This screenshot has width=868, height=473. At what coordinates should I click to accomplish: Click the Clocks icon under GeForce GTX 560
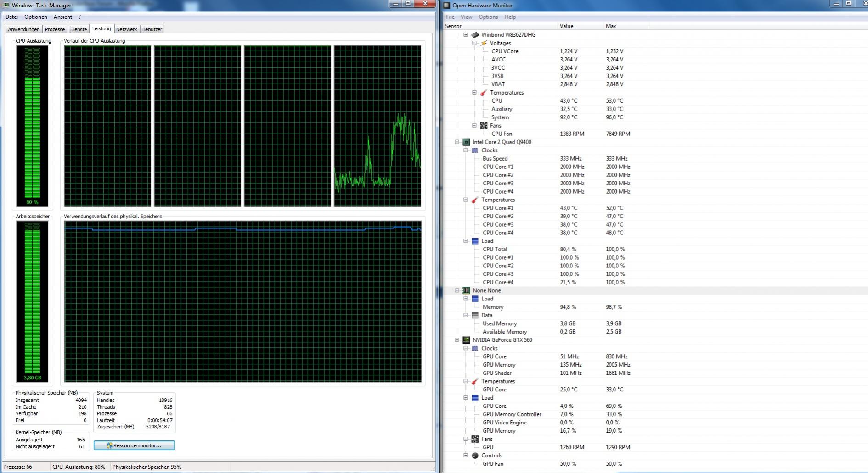click(475, 349)
